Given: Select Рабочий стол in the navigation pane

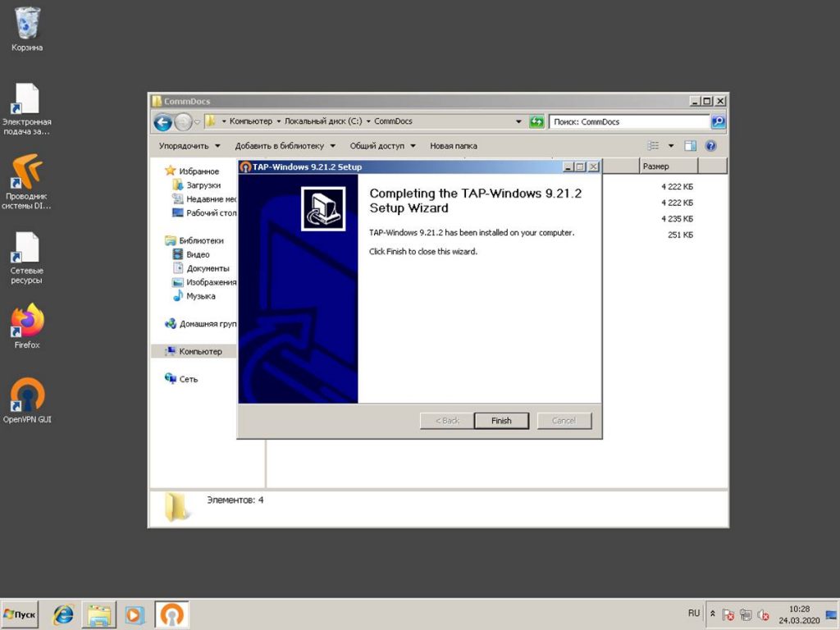Looking at the screenshot, I should click(x=211, y=213).
